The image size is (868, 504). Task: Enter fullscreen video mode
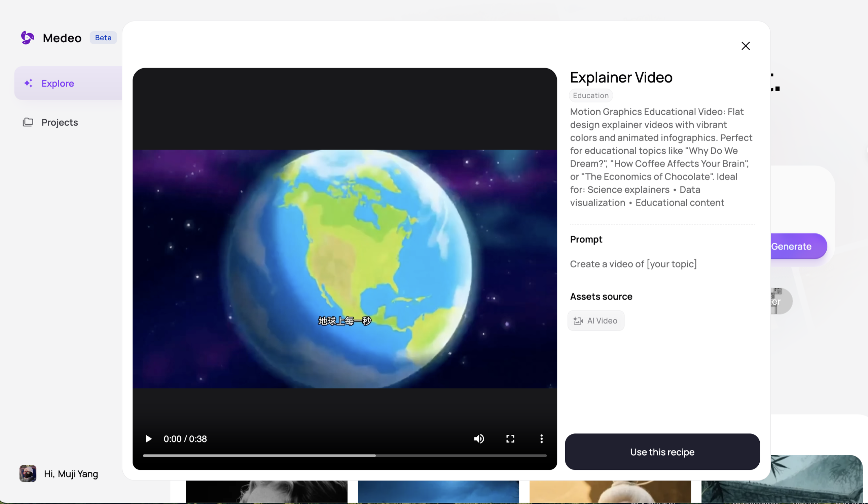pyautogui.click(x=510, y=438)
